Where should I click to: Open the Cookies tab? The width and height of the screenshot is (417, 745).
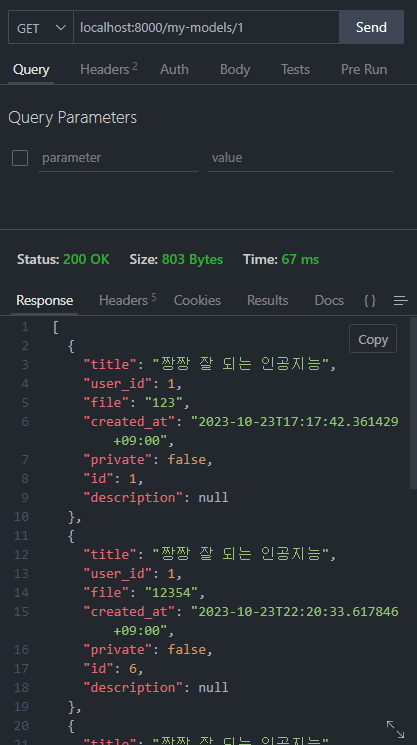pos(197,300)
